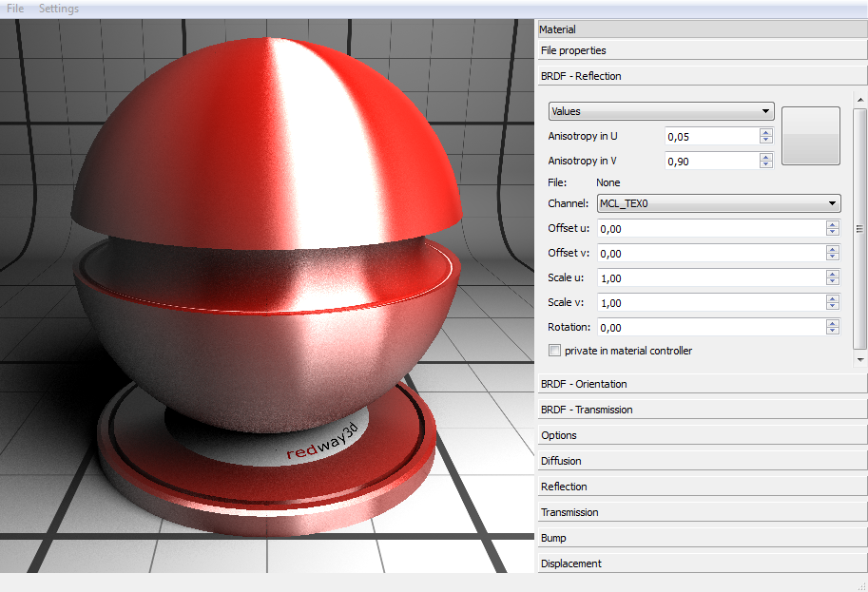The height and width of the screenshot is (592, 868).
Task: Open the Channel MCL_TEX0 dropdown
Action: click(x=718, y=203)
